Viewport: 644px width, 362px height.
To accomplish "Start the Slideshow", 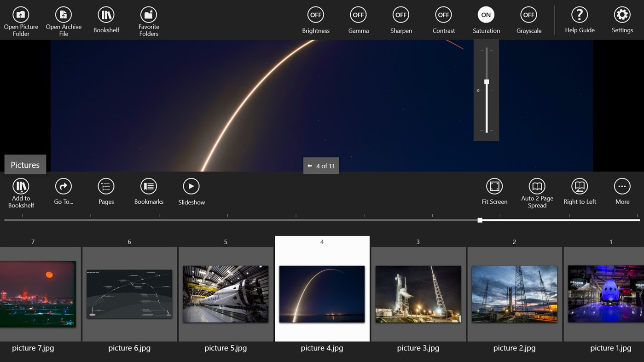I will (191, 191).
